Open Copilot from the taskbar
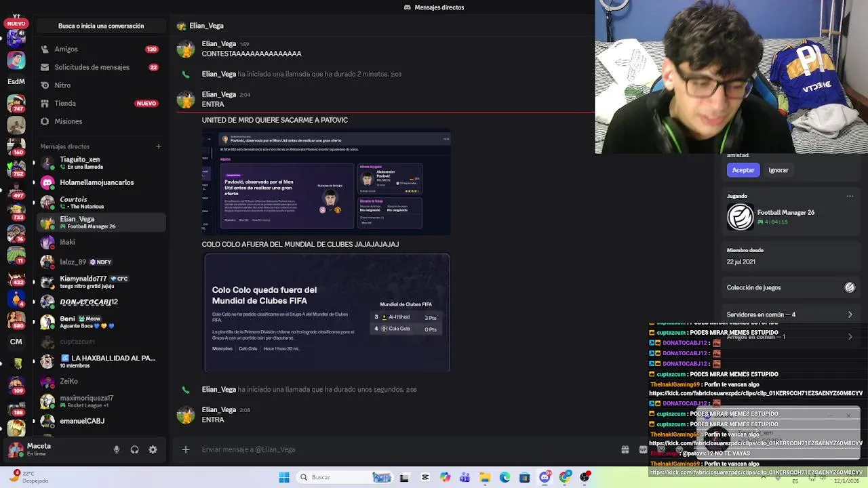Screen dimensions: 868x488 [x=445, y=477]
